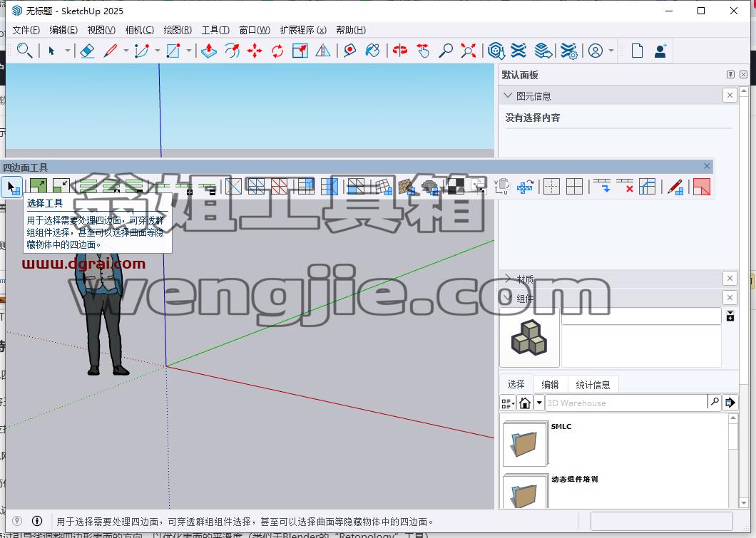The width and height of the screenshot is (756, 538).
Task: Click the red square icon ending quad toolbar
Action: pos(702,187)
